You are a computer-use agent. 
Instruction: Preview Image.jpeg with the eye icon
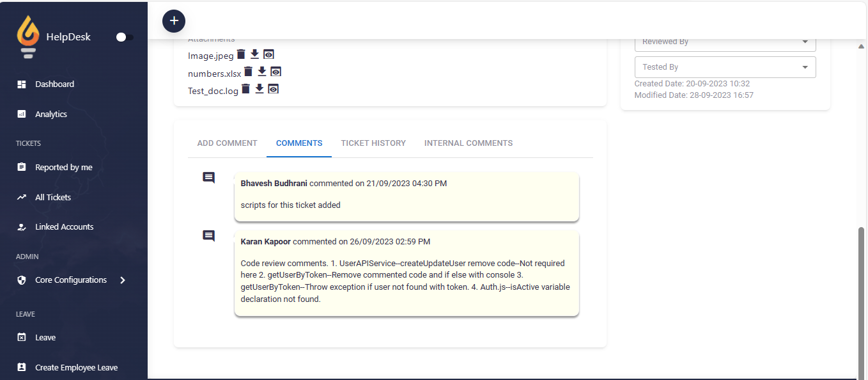(x=268, y=54)
